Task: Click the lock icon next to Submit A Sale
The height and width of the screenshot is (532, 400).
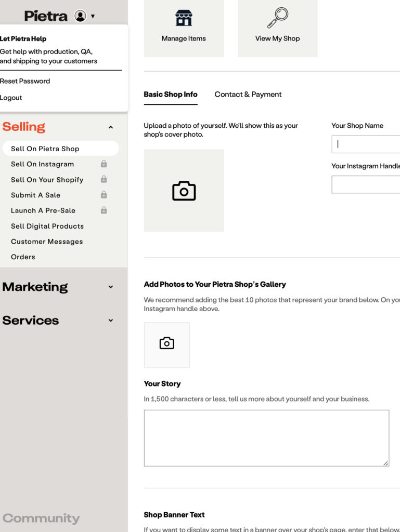Action: pos(104,195)
